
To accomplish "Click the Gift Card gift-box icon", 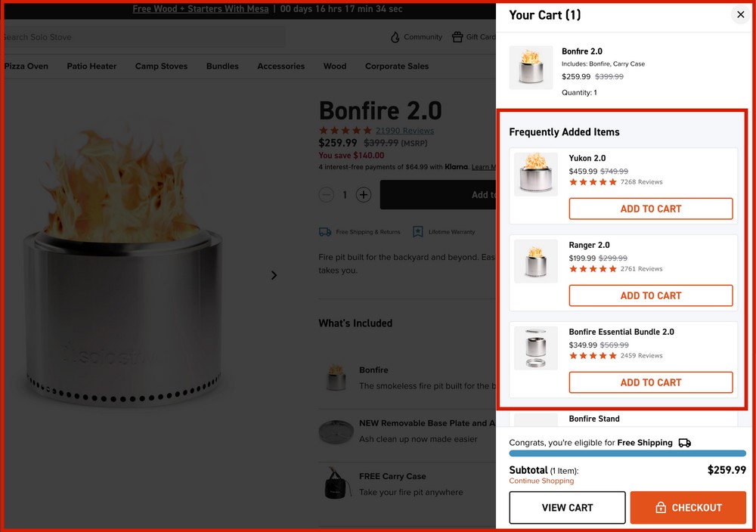I will pos(457,36).
